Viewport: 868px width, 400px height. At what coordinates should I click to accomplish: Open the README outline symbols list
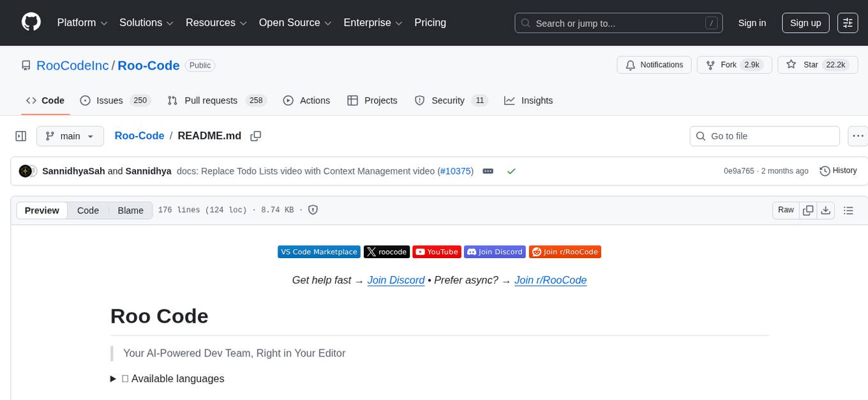click(x=849, y=210)
